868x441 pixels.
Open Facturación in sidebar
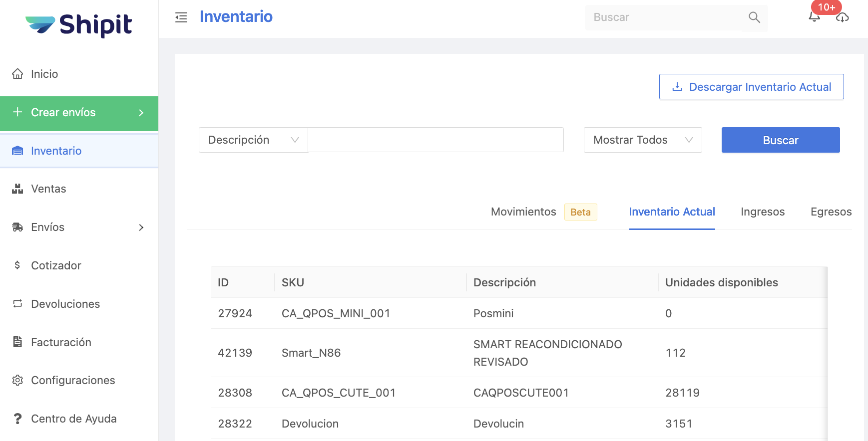(61, 342)
